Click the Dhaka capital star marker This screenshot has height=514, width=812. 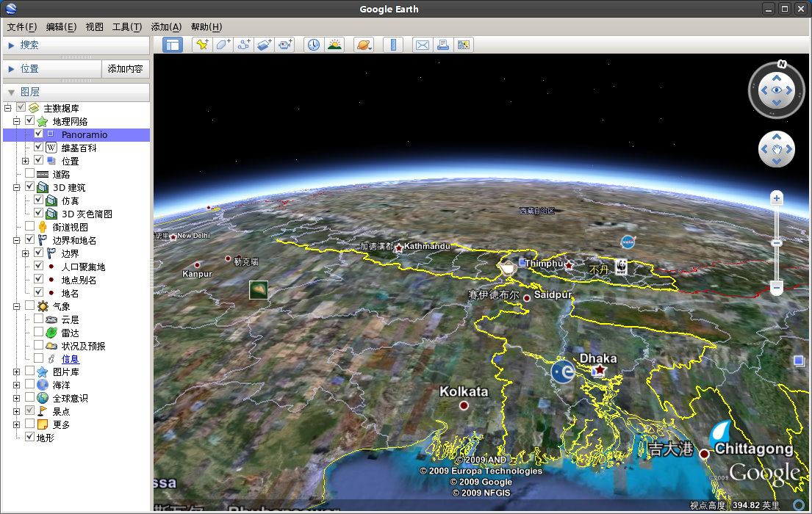coord(600,370)
